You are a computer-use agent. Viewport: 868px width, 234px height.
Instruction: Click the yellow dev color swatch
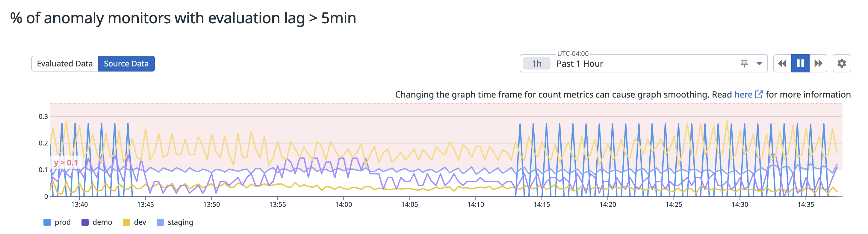[126, 222]
